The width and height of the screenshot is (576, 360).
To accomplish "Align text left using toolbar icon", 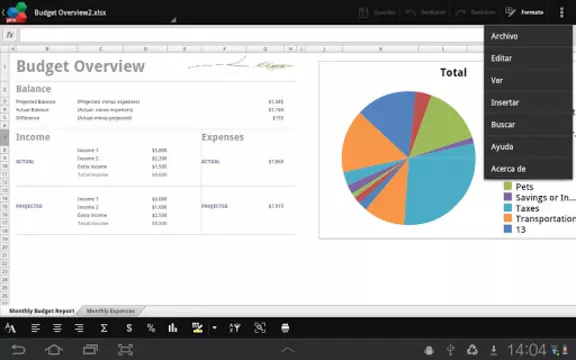I will coord(36,328).
